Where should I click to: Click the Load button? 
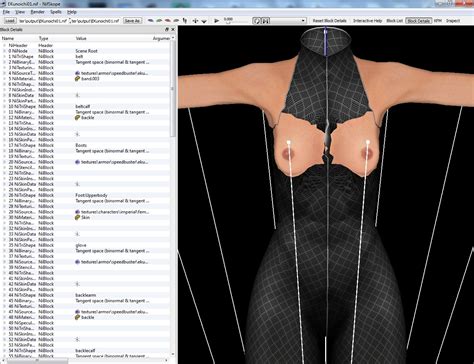[10, 21]
